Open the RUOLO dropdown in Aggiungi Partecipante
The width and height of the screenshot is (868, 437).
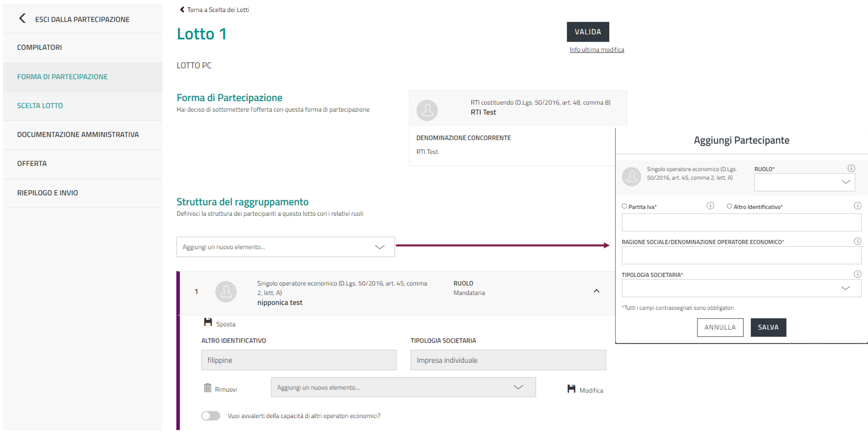(804, 182)
